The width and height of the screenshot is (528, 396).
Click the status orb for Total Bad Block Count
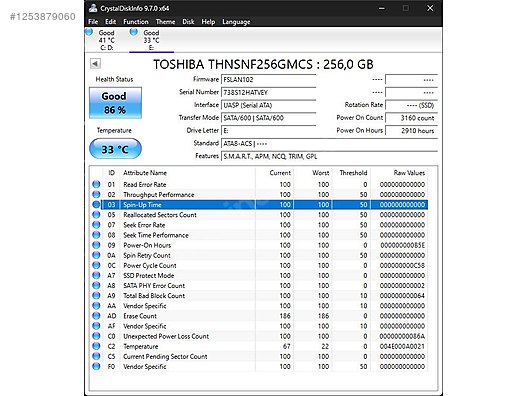click(x=96, y=295)
